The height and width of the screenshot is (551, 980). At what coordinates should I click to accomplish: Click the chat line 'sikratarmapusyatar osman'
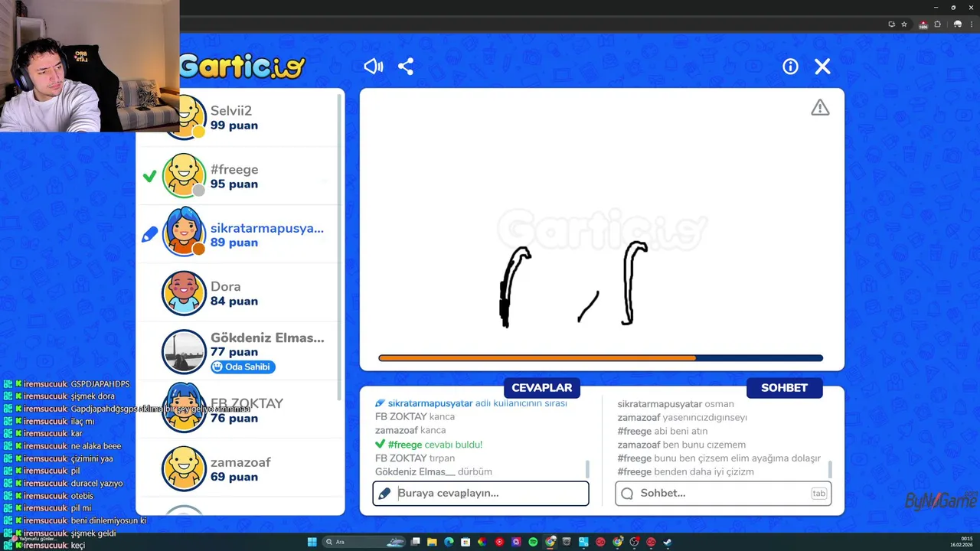tap(675, 404)
